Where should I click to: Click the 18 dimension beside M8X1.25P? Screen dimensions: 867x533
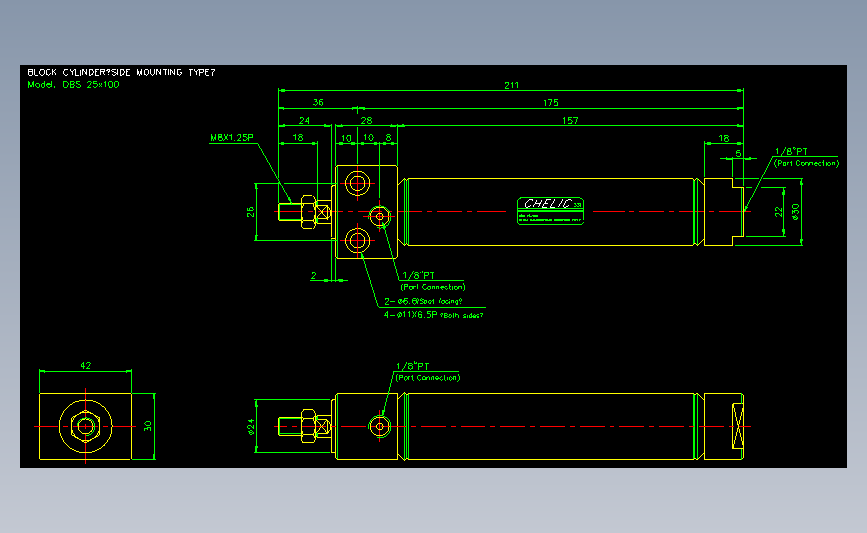298,138
